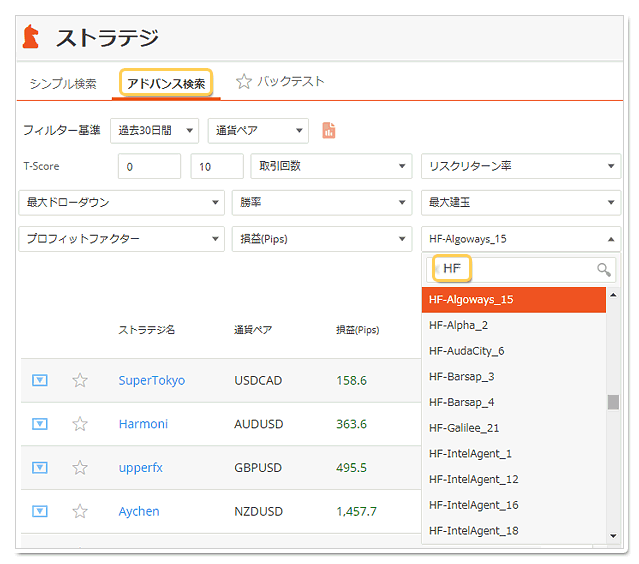This screenshot has height=564, width=639.
Task: Open the 勝率 dropdown
Action: (322, 203)
